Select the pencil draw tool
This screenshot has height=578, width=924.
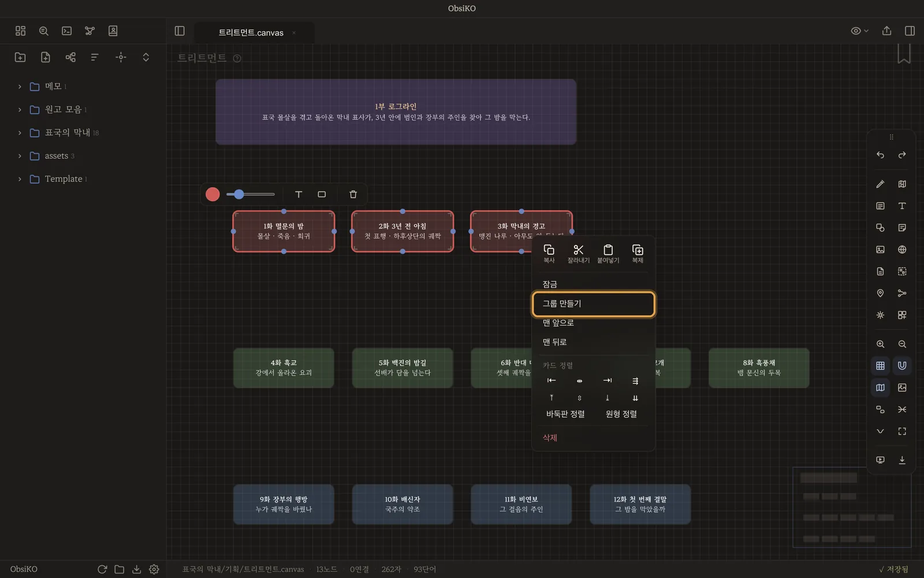(x=880, y=184)
